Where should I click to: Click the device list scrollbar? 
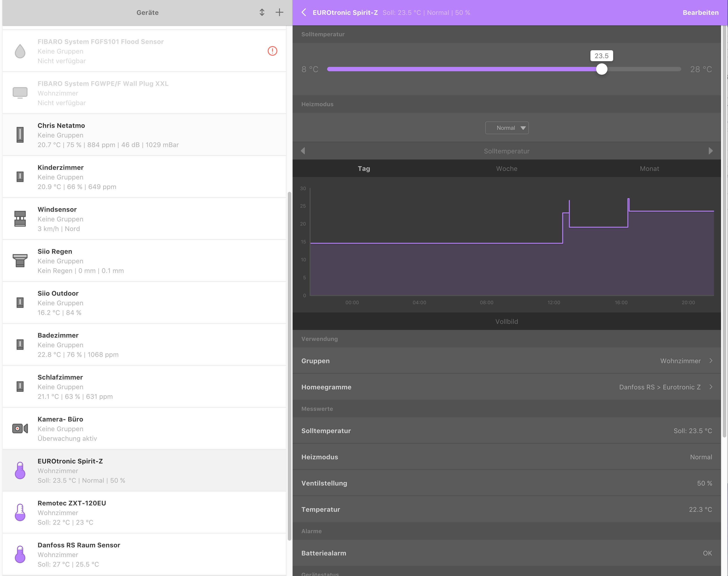click(x=289, y=366)
